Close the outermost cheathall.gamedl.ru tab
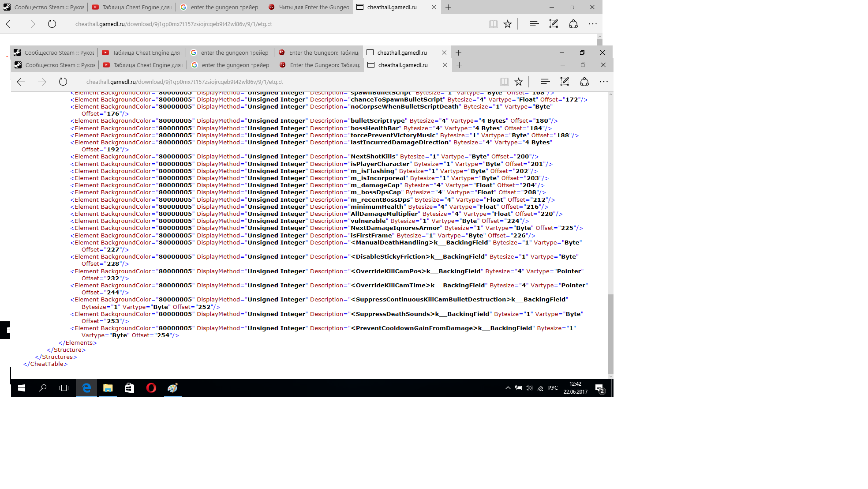 click(x=434, y=7)
